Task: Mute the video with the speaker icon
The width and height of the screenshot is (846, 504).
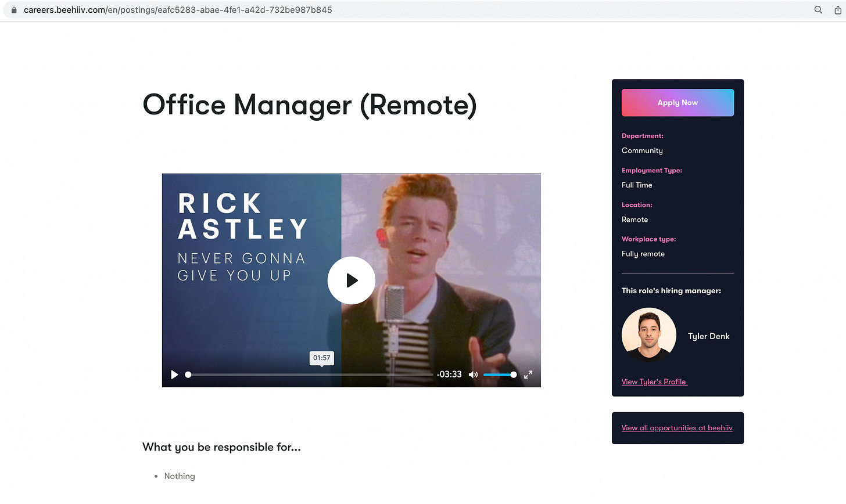Action: 473,375
